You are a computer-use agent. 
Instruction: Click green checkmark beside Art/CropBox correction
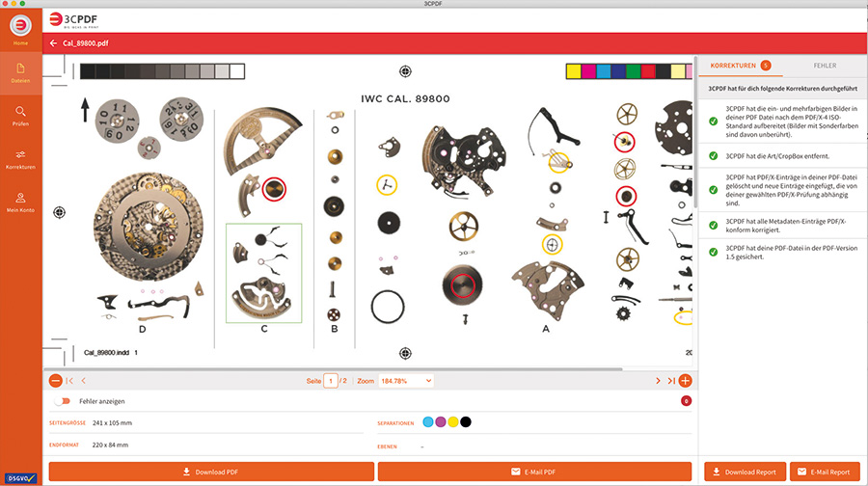[x=714, y=156]
